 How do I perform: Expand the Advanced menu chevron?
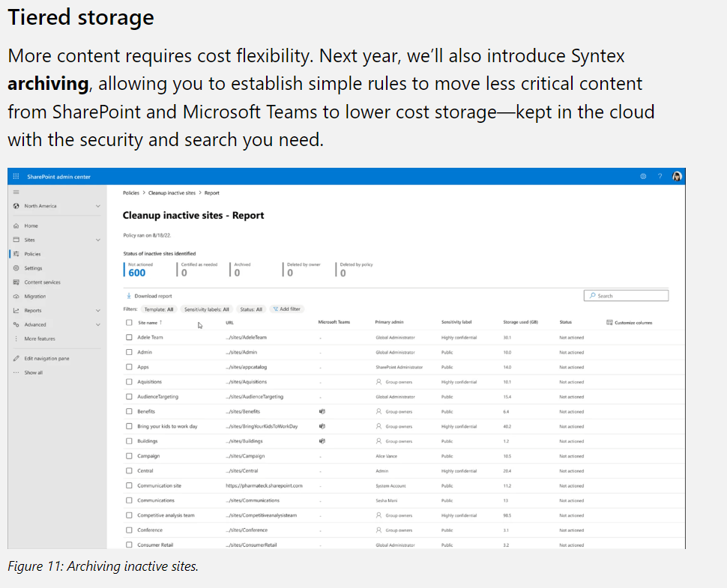click(x=98, y=324)
